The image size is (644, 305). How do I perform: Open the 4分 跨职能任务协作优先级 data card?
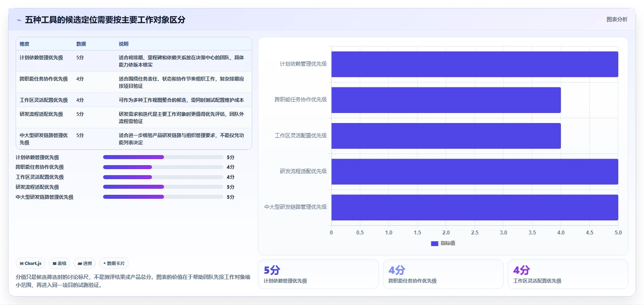click(443, 274)
